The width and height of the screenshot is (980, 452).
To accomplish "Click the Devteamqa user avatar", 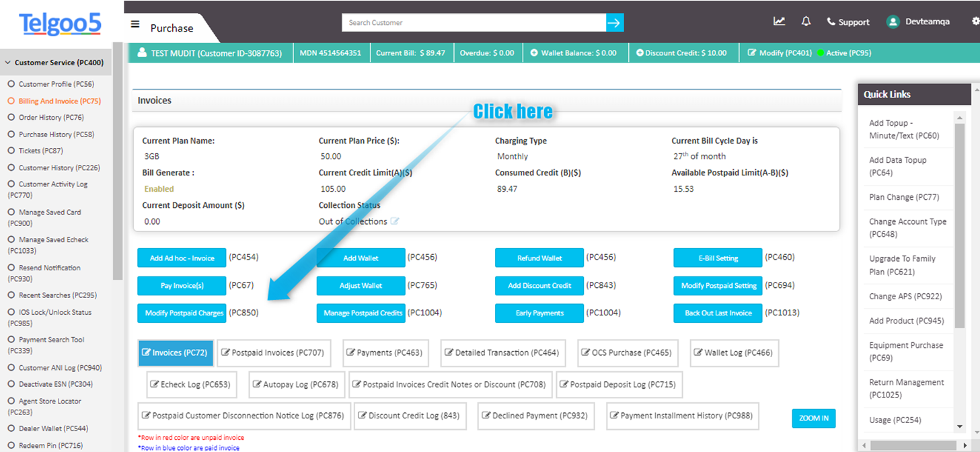I will coord(893,21).
